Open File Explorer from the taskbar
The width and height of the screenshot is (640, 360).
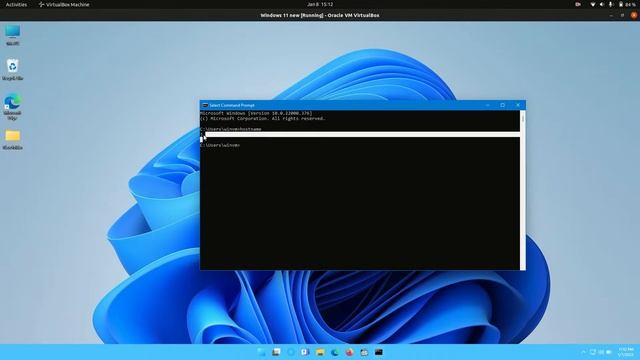(x=320, y=352)
